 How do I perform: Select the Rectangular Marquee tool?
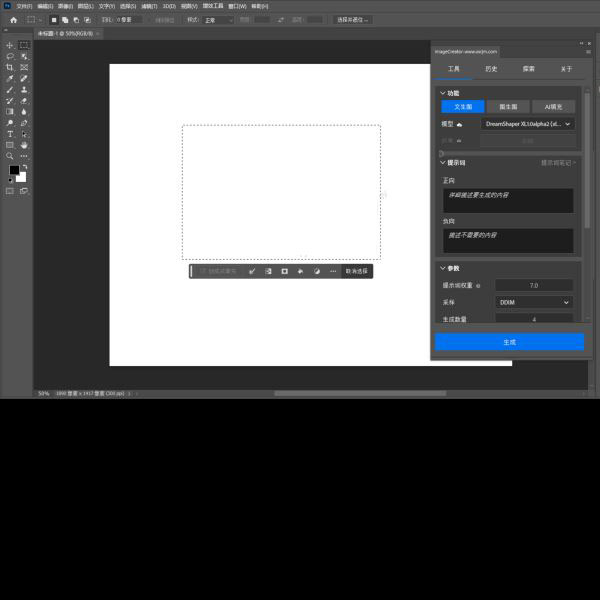point(24,46)
